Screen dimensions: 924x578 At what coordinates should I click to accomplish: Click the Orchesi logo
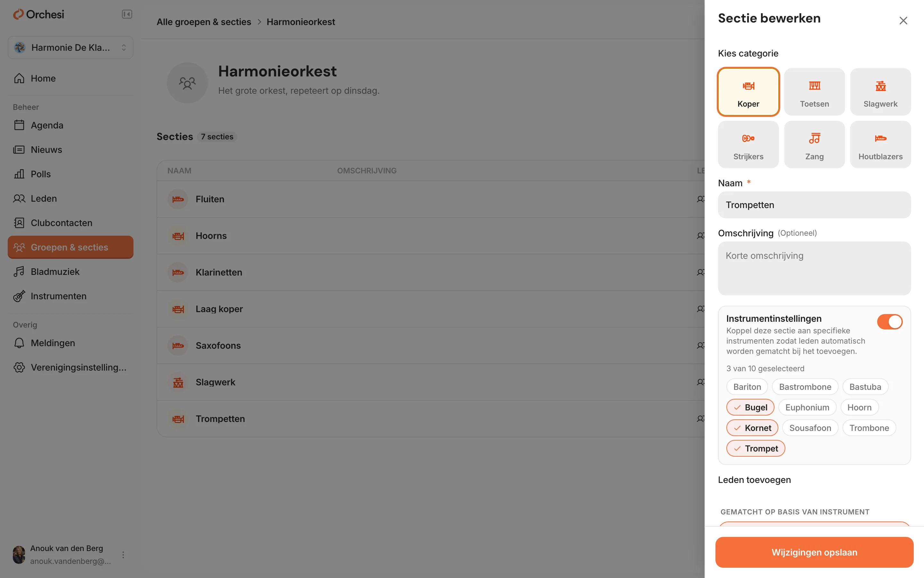tap(38, 14)
